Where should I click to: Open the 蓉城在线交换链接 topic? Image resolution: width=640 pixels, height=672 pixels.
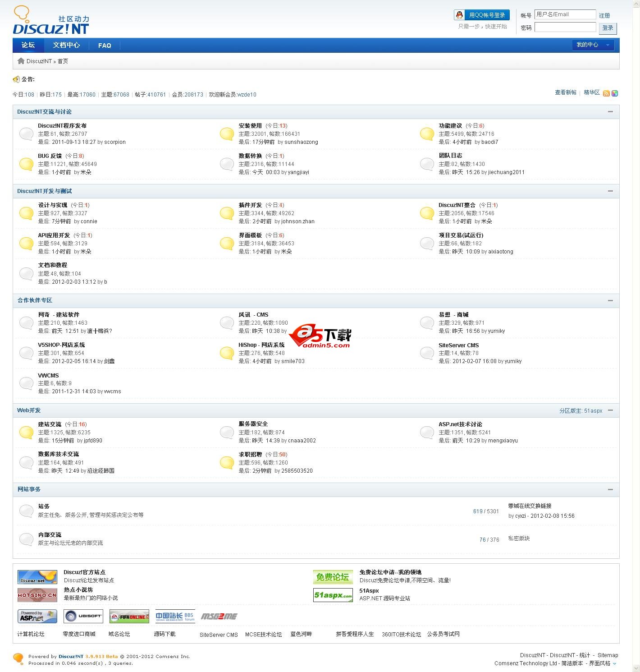click(x=530, y=506)
